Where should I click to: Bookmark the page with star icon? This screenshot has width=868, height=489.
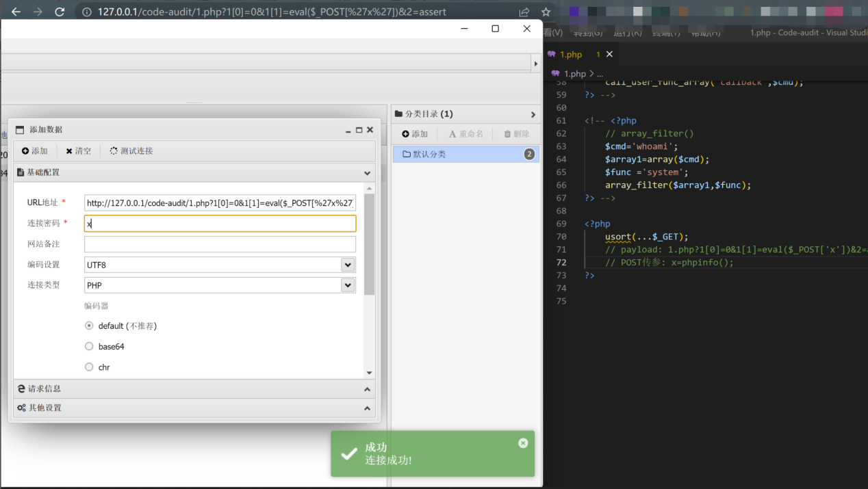click(546, 12)
